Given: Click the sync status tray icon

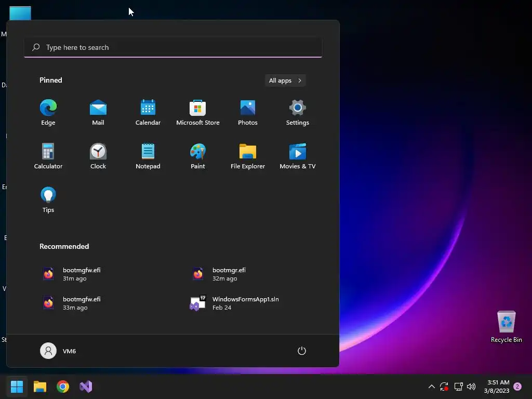Looking at the screenshot, I should (444, 387).
